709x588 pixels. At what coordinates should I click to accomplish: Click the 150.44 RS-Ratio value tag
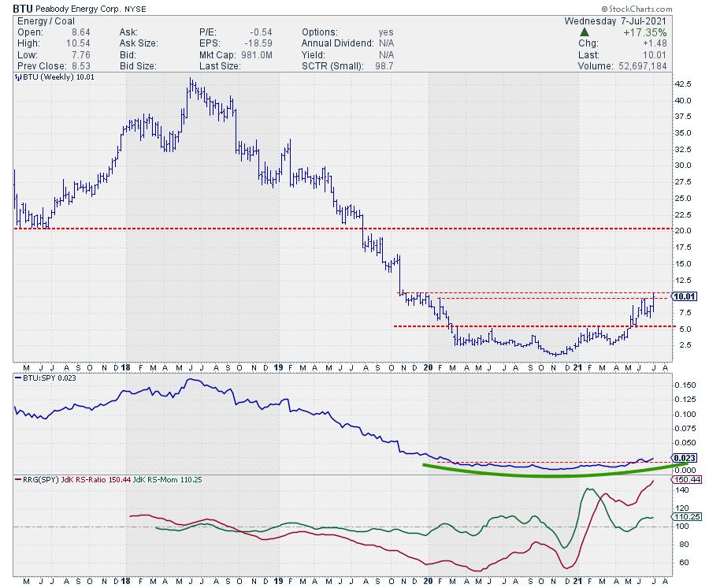coord(684,478)
